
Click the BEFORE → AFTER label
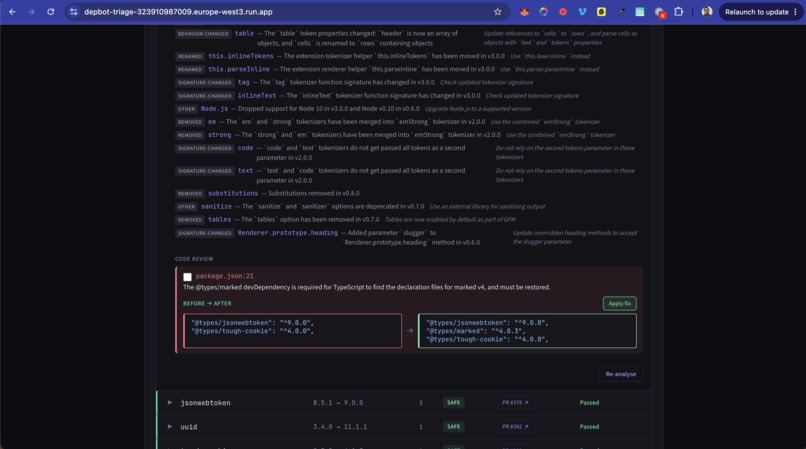pyautogui.click(x=207, y=303)
